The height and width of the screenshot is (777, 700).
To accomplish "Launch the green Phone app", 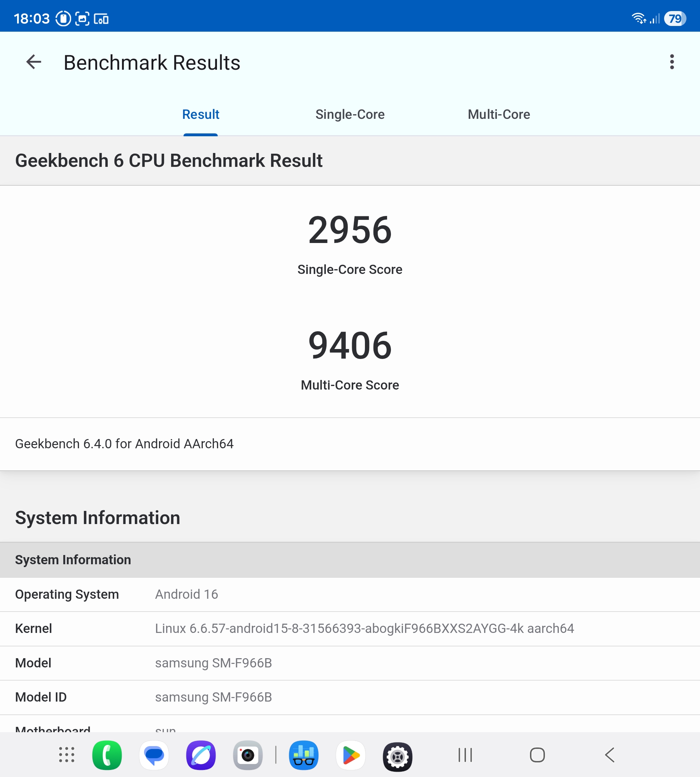I will coord(107,755).
